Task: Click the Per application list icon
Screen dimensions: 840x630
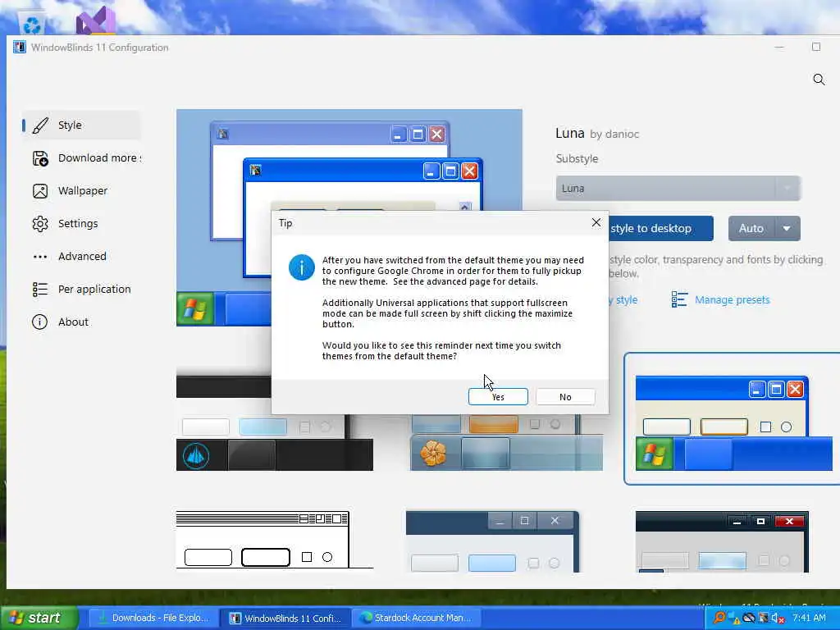Action: click(x=40, y=290)
